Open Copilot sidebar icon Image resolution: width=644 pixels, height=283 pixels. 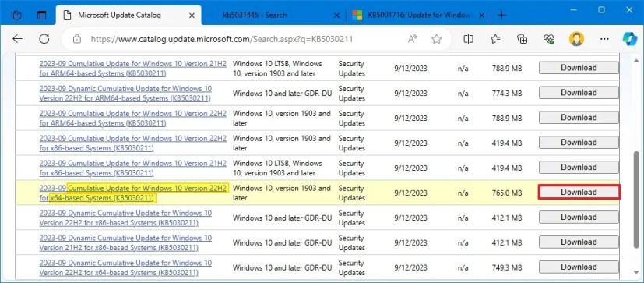tap(629, 39)
